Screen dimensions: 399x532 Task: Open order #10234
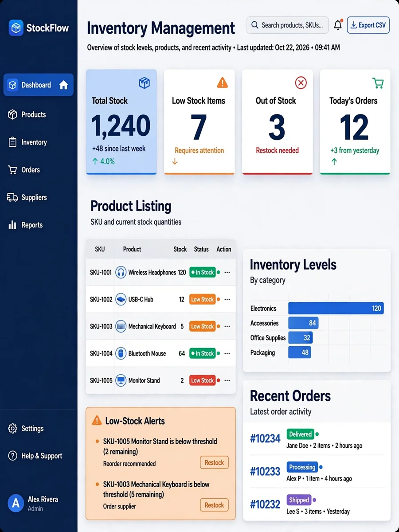tap(265, 439)
